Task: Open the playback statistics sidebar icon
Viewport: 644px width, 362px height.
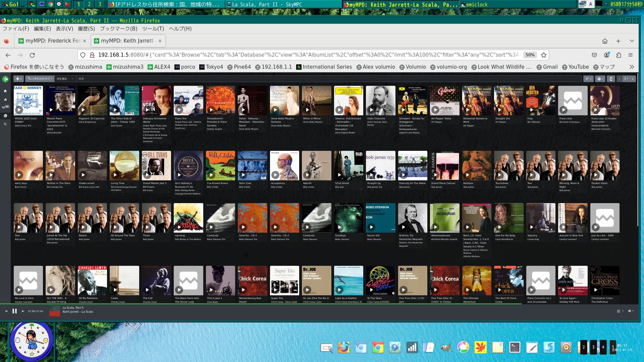Action: pos(5,99)
